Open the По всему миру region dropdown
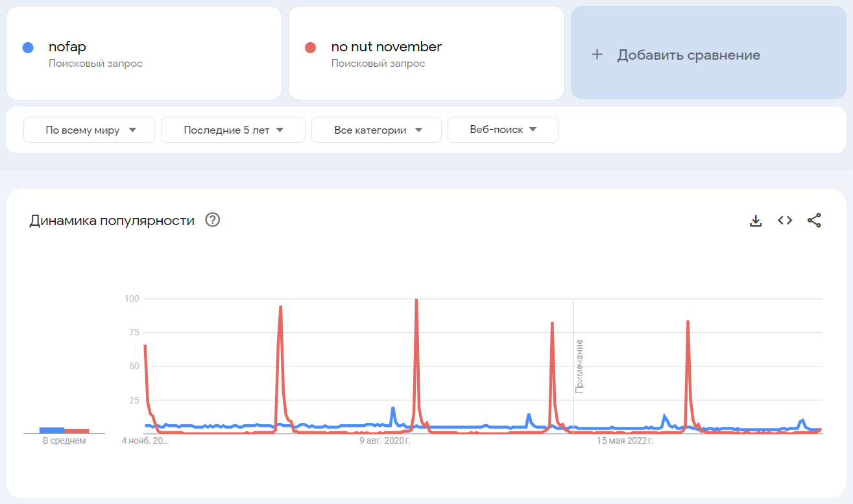 [x=90, y=130]
